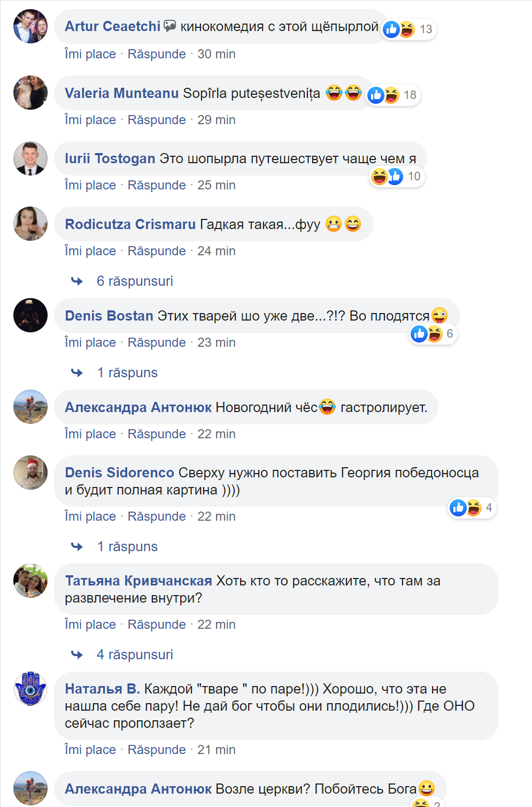Click reply arrow icon beside '6 răspunsuri'
The width and height of the screenshot is (532, 807).
77,281
